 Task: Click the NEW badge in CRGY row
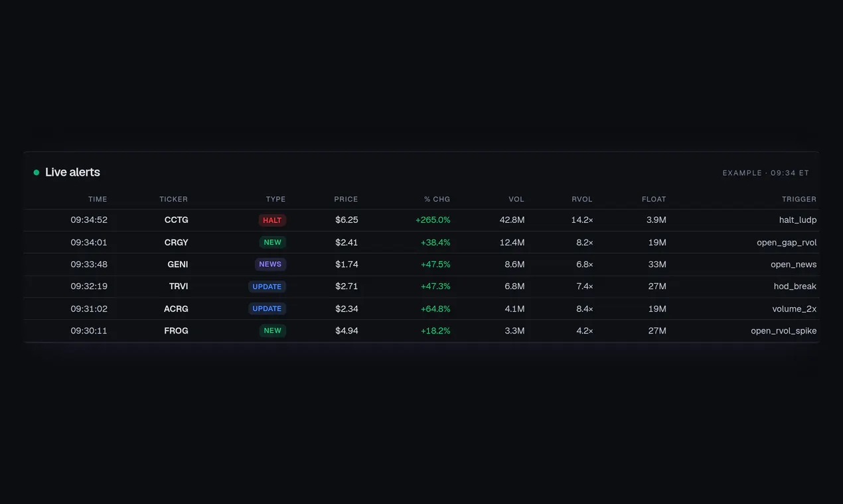pos(273,242)
